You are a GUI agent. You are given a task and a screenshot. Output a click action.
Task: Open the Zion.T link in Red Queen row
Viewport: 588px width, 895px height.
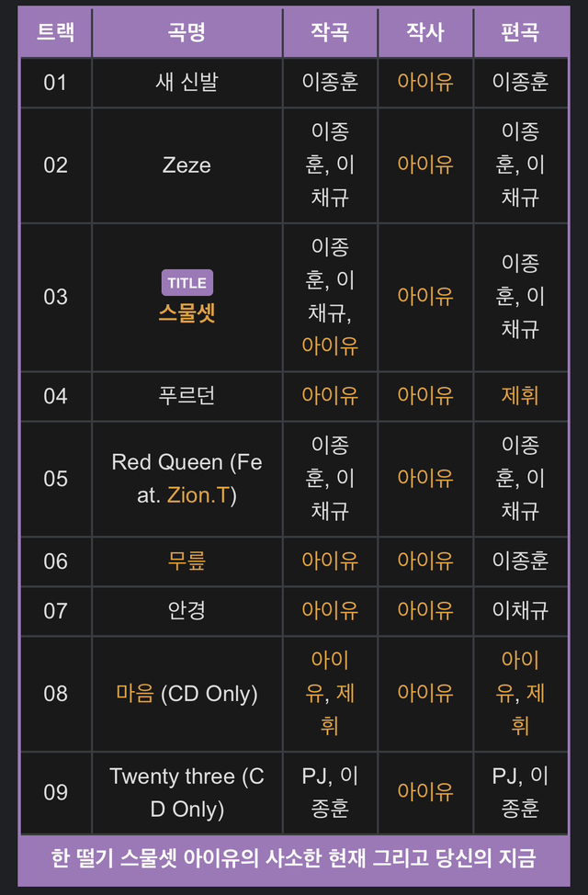point(198,495)
